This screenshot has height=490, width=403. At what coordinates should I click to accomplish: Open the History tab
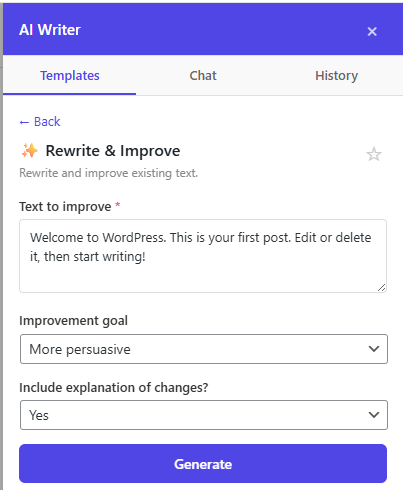pos(336,76)
